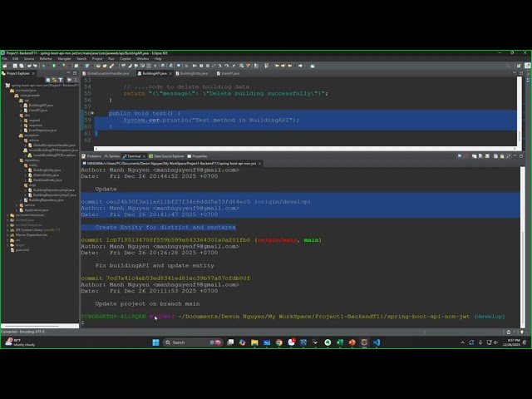Expand BuildingAPI.java in Project Explorer

point(21,106)
